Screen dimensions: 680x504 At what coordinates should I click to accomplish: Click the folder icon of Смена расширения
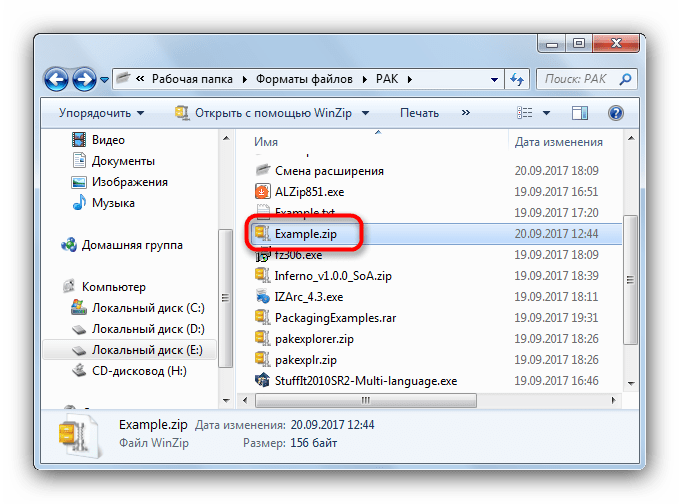click(x=262, y=170)
